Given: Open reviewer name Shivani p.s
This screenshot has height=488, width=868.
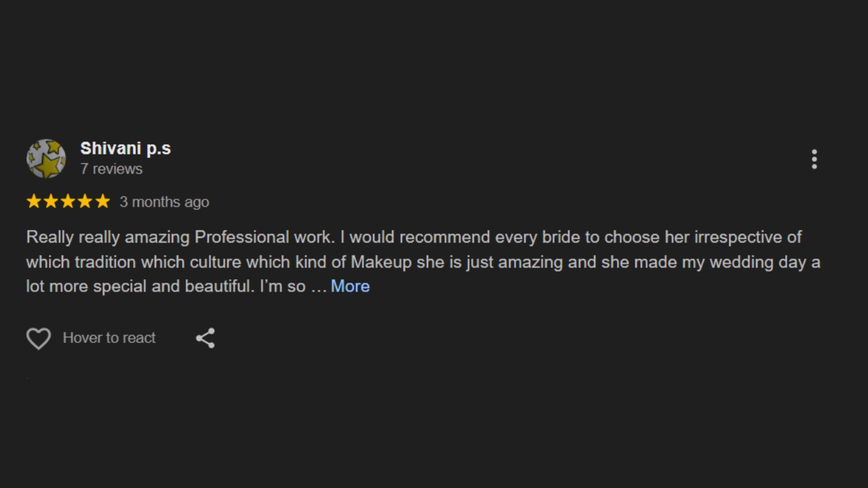Looking at the screenshot, I should (125, 148).
